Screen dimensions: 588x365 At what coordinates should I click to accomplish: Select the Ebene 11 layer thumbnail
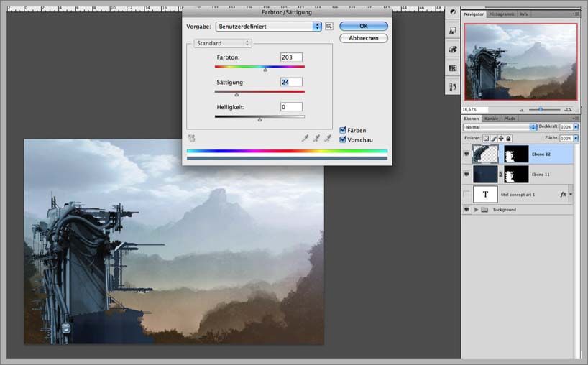tap(486, 175)
